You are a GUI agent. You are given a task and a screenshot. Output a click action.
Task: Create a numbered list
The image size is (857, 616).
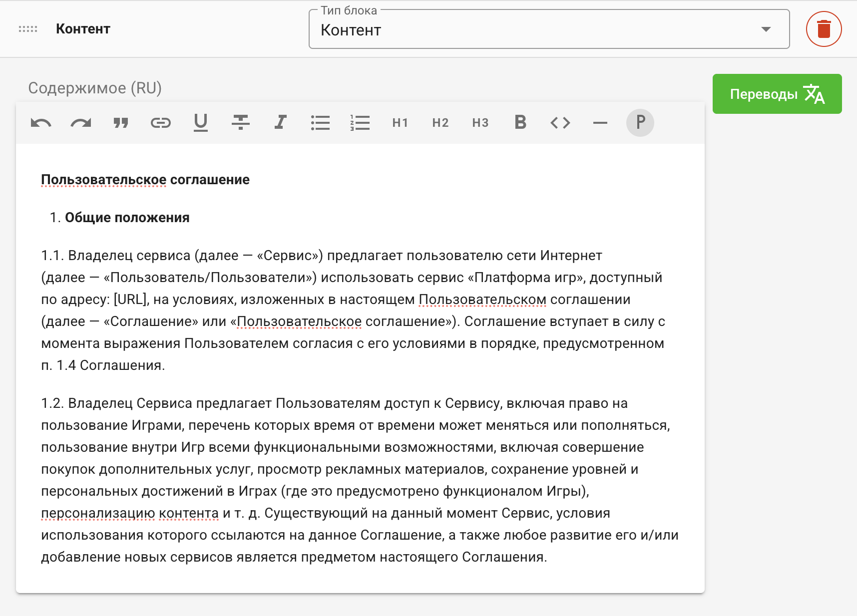pyautogui.click(x=361, y=123)
